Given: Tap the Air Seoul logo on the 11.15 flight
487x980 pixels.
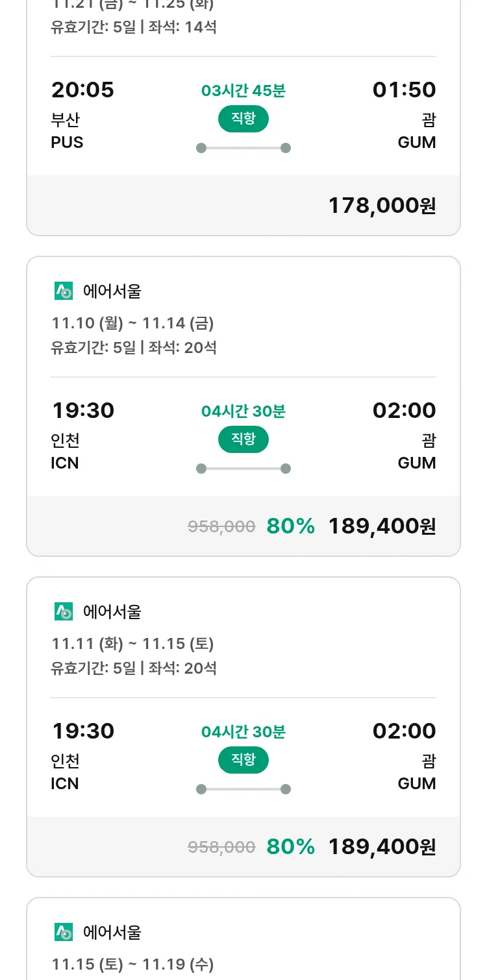Looking at the screenshot, I should tap(64, 932).
